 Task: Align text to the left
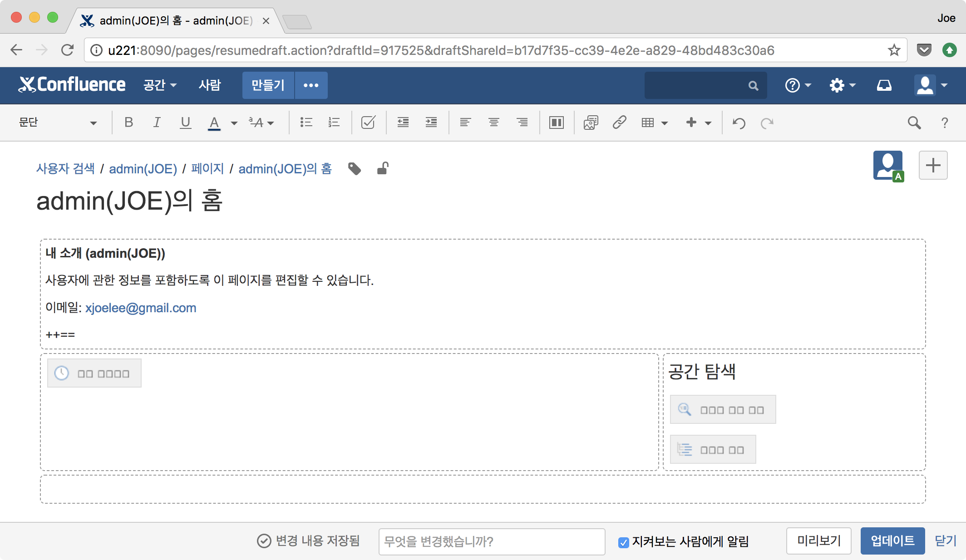pyautogui.click(x=465, y=123)
